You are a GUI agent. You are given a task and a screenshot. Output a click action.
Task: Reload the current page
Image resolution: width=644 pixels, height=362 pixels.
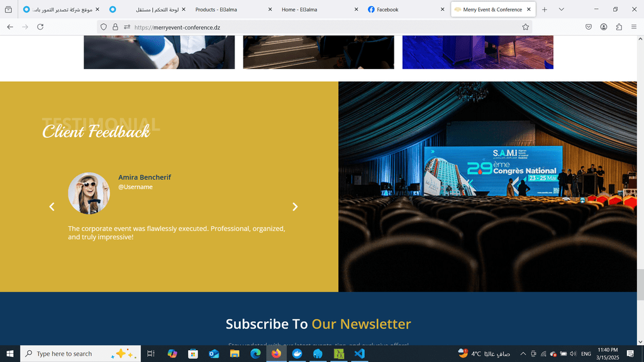coord(40,27)
